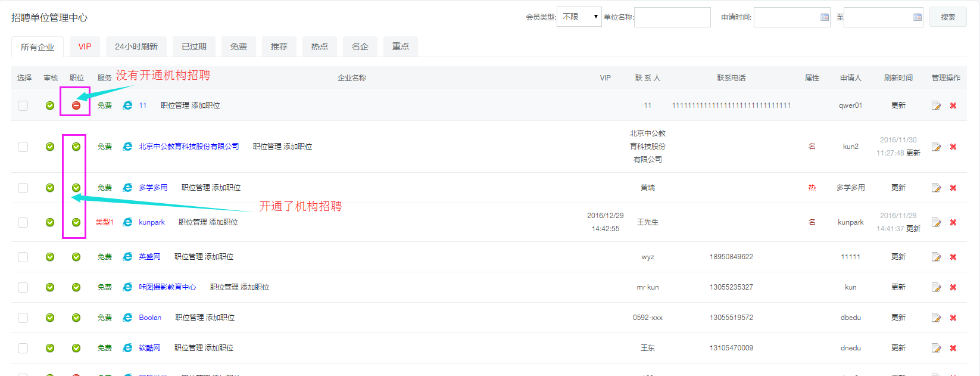This screenshot has height=376, width=980.
Task: Open the end date calendar picker
Action: (x=917, y=17)
